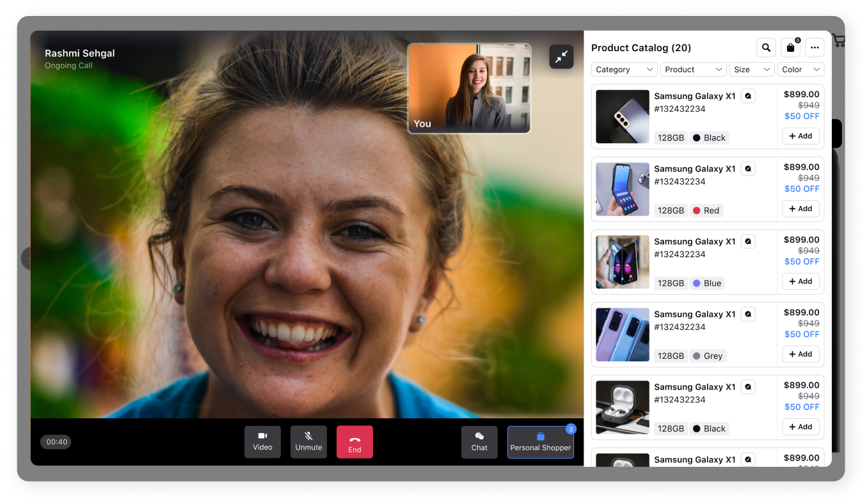Screen dimensions: 867x504
Task: Add the Blue Samsung Galaxy X1 to the bag
Action: pyautogui.click(x=800, y=281)
